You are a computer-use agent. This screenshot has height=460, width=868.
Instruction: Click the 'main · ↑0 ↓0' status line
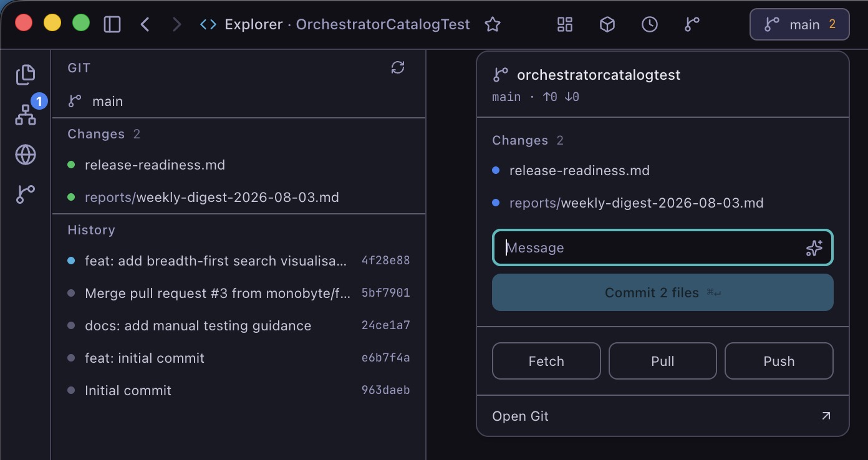[536, 97]
